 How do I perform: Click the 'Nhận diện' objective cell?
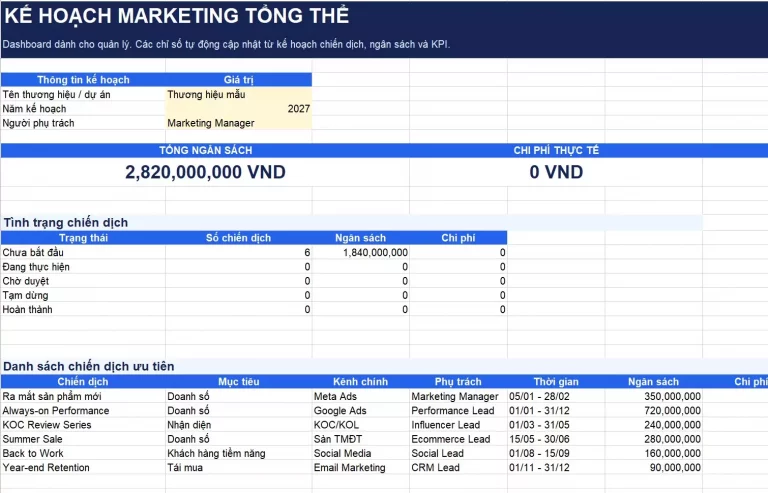tap(239, 424)
